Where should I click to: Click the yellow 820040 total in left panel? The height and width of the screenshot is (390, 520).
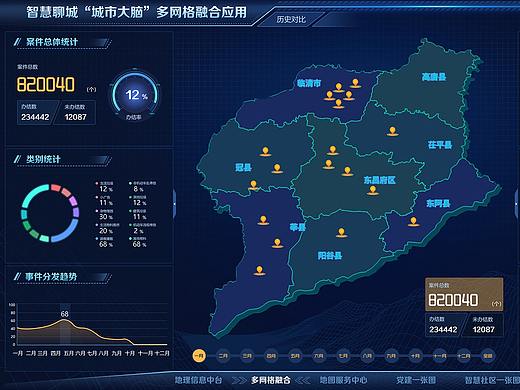46,84
